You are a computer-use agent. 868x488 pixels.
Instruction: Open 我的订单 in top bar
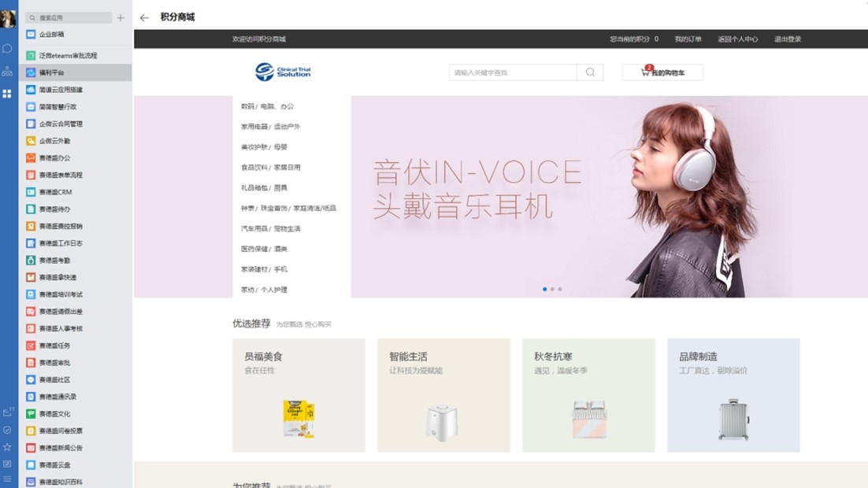tap(688, 39)
